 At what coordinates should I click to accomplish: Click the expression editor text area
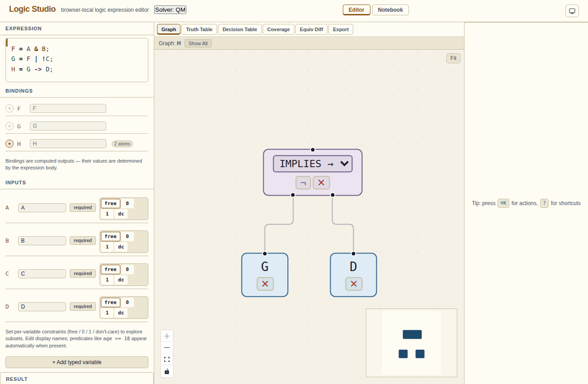77,60
